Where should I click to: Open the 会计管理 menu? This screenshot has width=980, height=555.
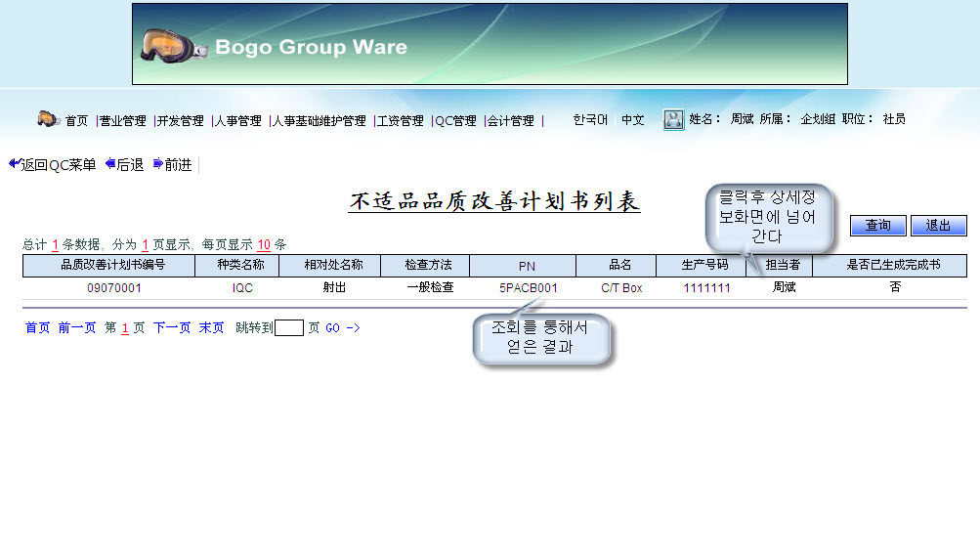click(511, 121)
